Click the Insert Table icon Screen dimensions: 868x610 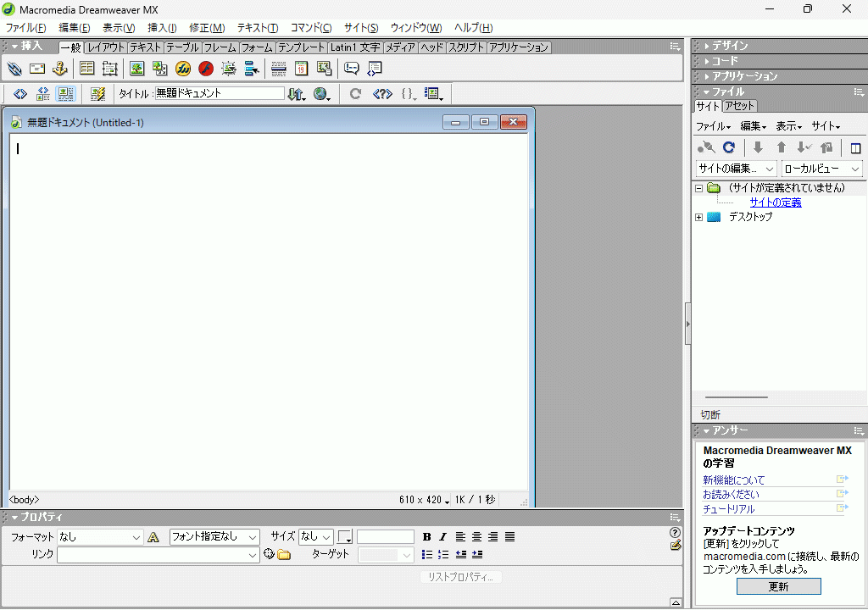[x=87, y=69]
